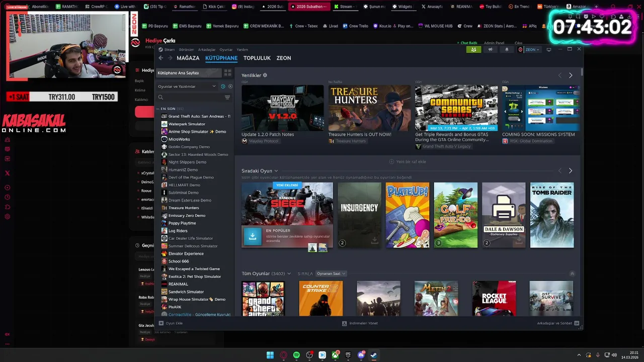Open the notifications bell
Screen dimensions: 644x362
coord(507,49)
